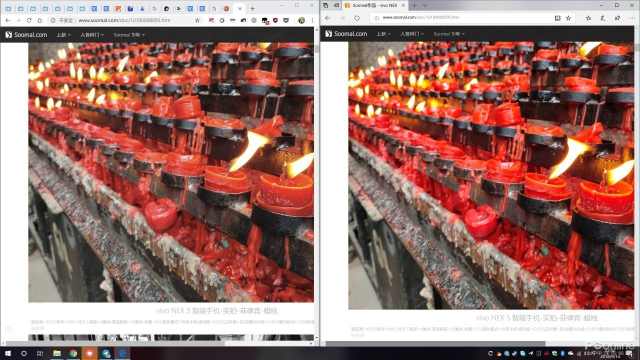Open candle photo in right Edge window
640x360 pixels.
tap(491, 176)
